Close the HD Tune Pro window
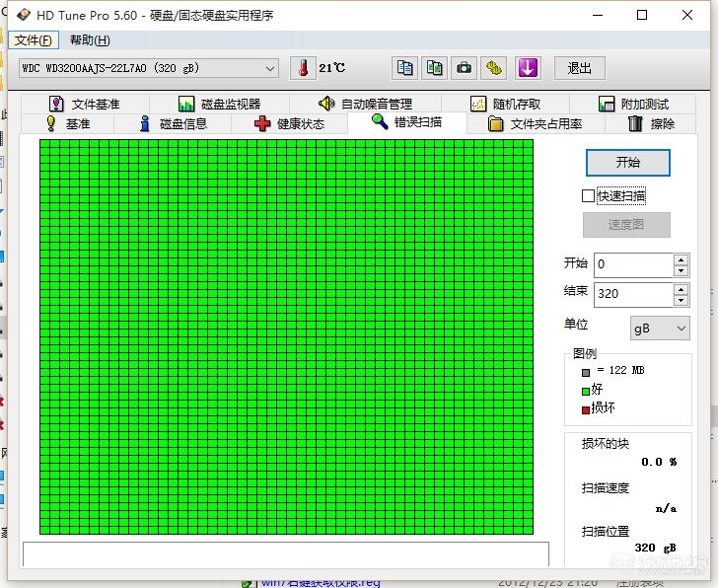Screen dimensions: 718x588 click(x=686, y=15)
